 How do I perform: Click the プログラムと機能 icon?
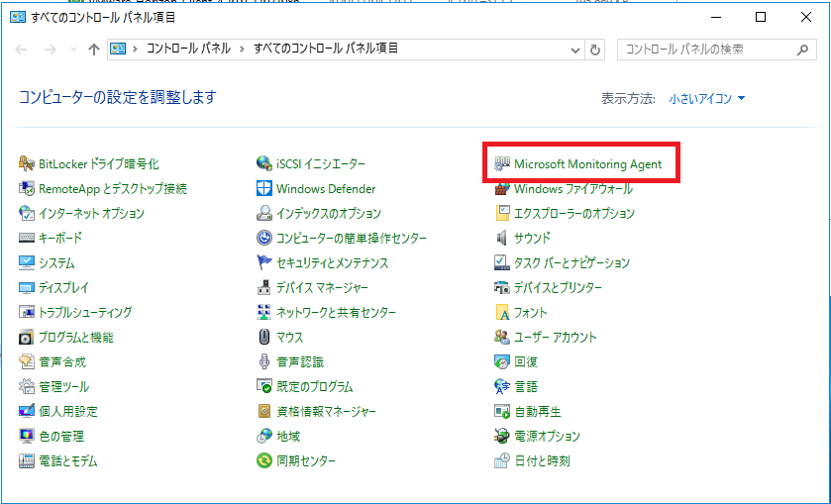[26, 337]
